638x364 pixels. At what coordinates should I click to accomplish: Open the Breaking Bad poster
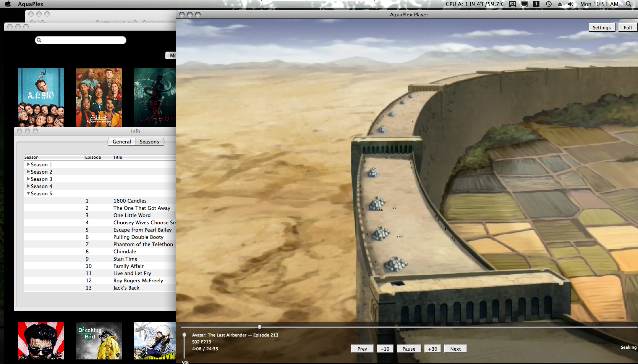point(99,341)
